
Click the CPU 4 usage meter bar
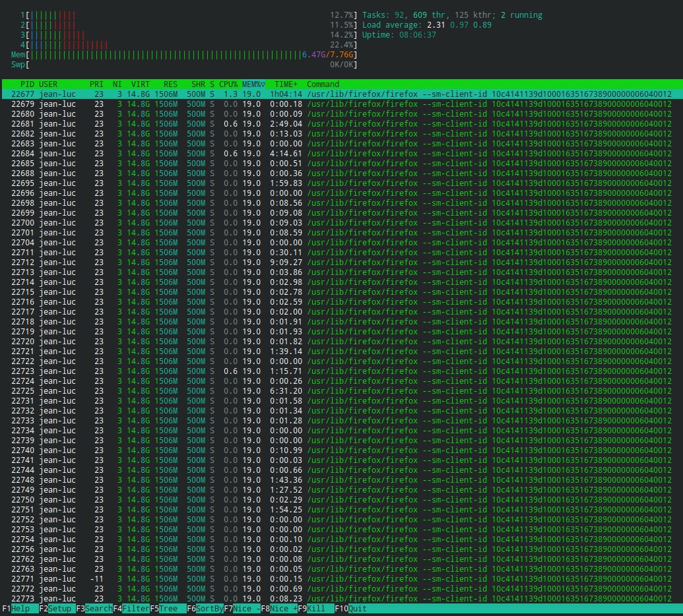[189, 45]
